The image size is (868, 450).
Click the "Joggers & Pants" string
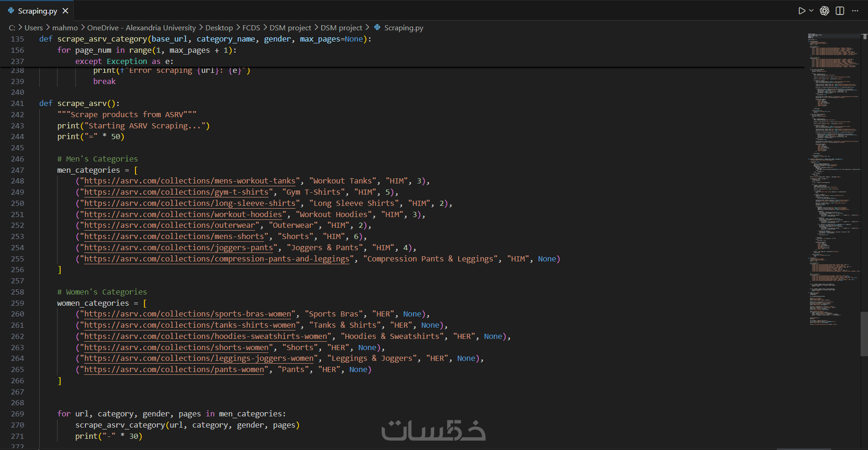coord(325,248)
